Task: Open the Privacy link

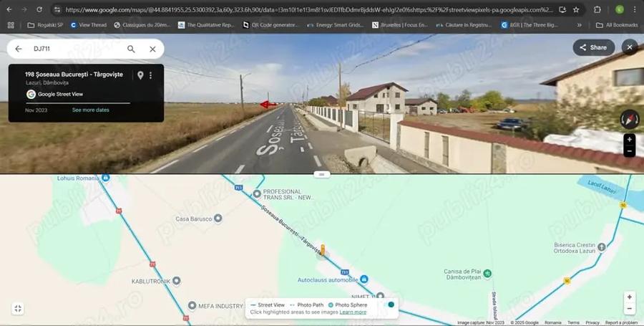Action: 592,322
